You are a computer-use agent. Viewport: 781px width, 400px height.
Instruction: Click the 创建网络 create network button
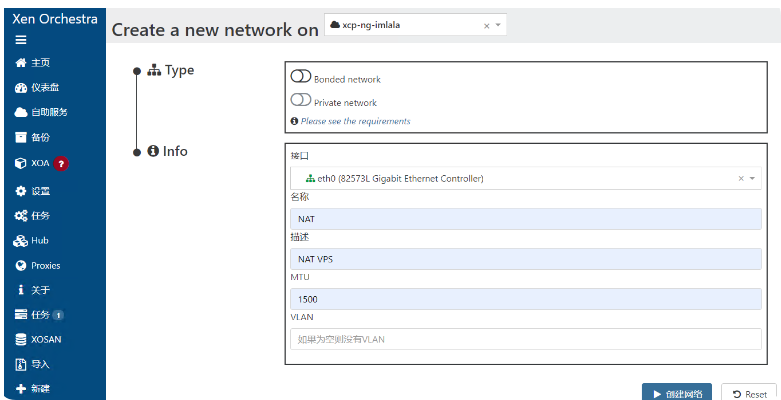click(677, 394)
